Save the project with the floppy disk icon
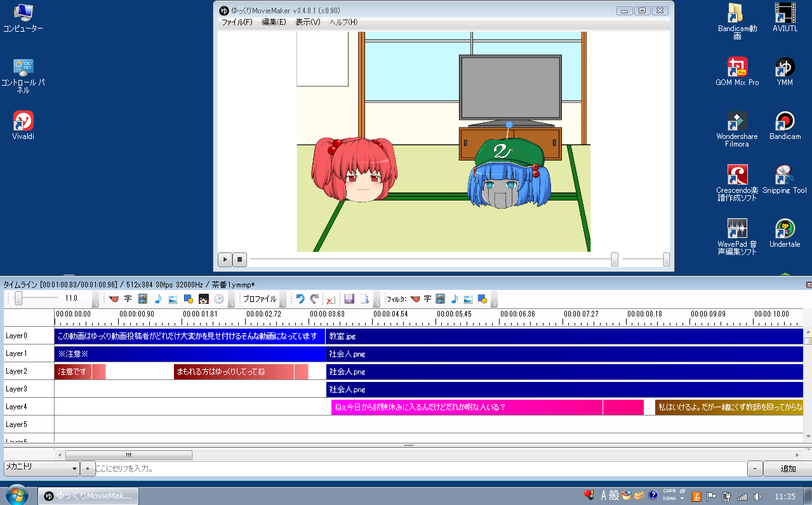Viewport: 812px width, 505px height. click(x=349, y=298)
